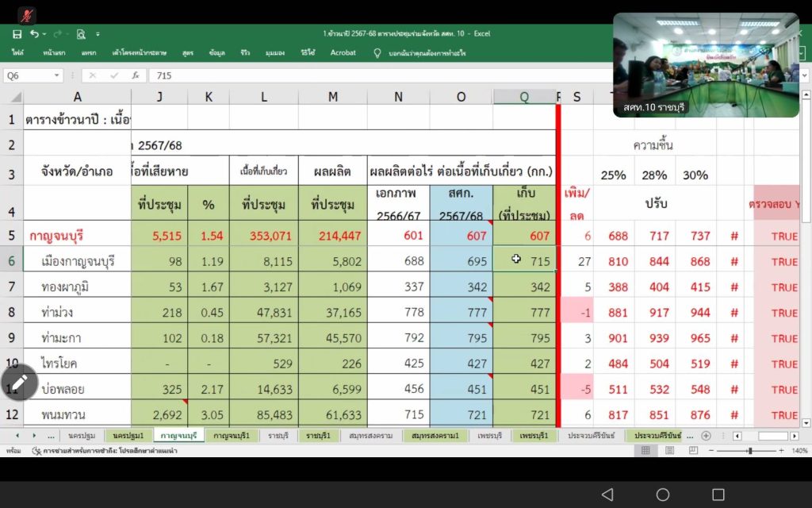Click the previous sheet scroll arrow
Screen dimensions: 812x508
[21, 436]
